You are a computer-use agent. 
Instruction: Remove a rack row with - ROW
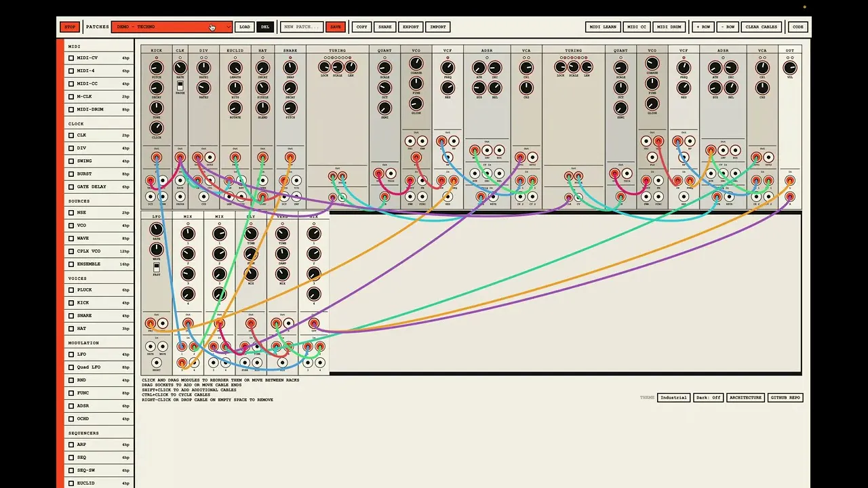click(x=728, y=27)
